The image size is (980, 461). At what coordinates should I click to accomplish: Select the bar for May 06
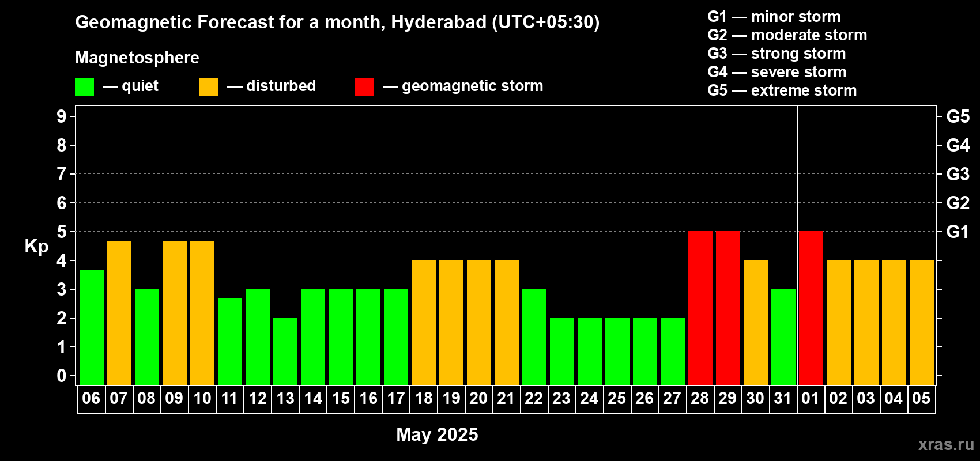pyautogui.click(x=92, y=327)
